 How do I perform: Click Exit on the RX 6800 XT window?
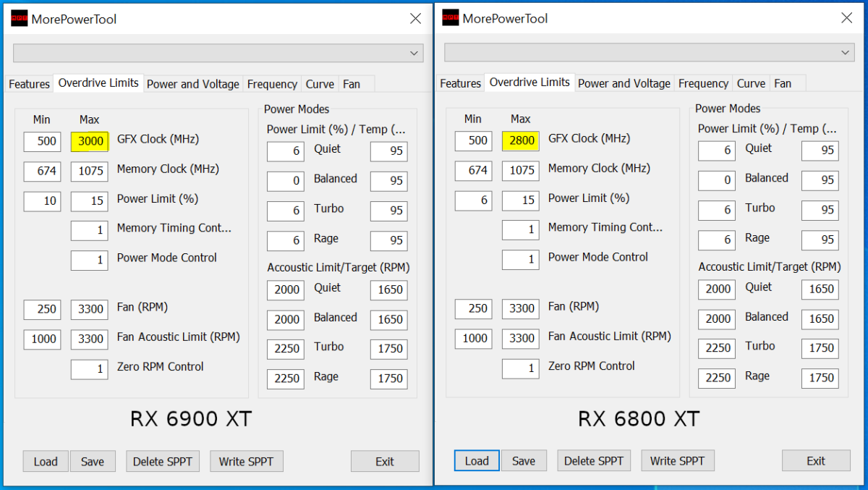click(x=816, y=460)
